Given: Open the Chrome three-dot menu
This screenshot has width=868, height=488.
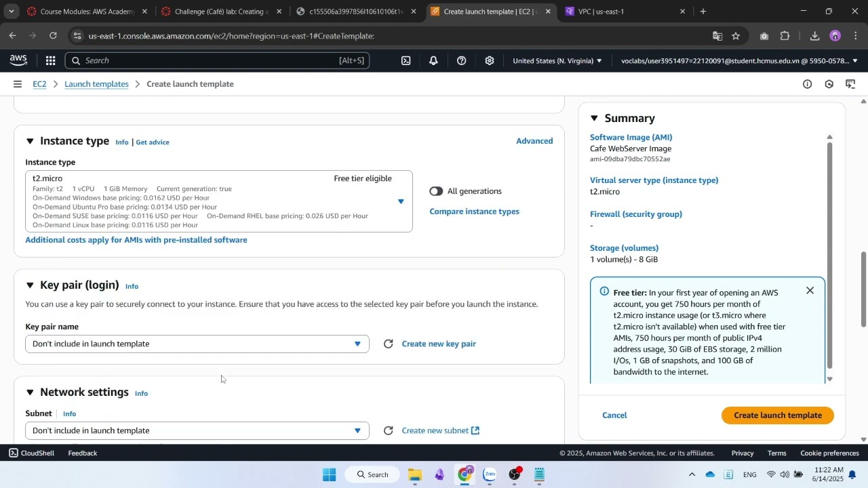Looking at the screenshot, I should tap(855, 36).
